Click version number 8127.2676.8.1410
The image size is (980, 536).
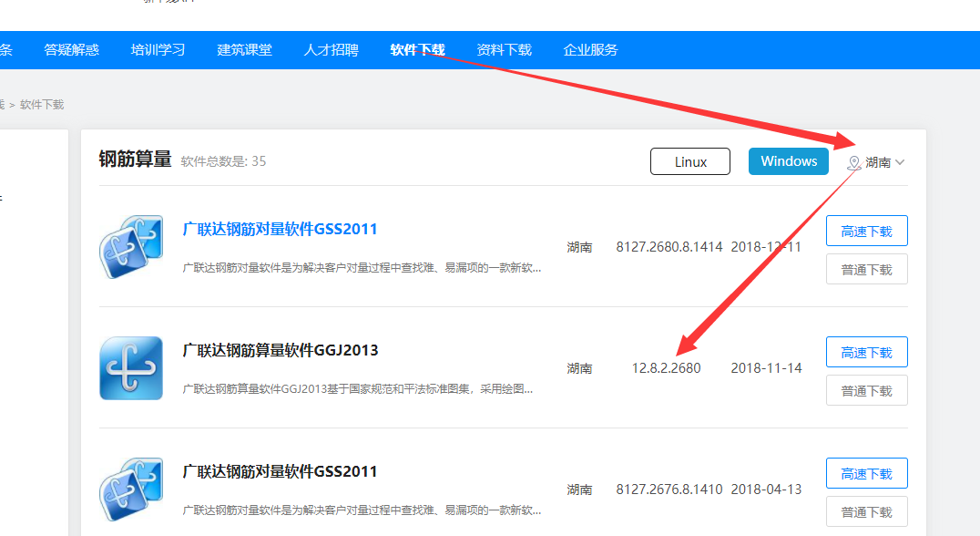669,490
